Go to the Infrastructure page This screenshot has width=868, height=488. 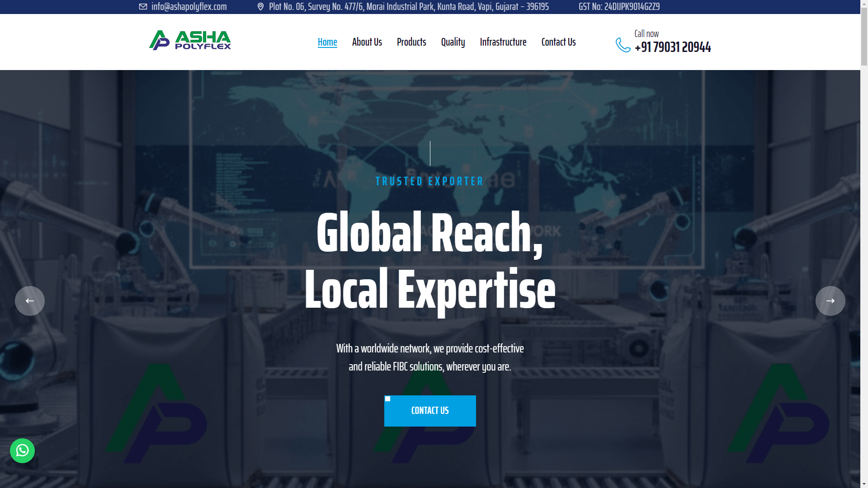[503, 42]
